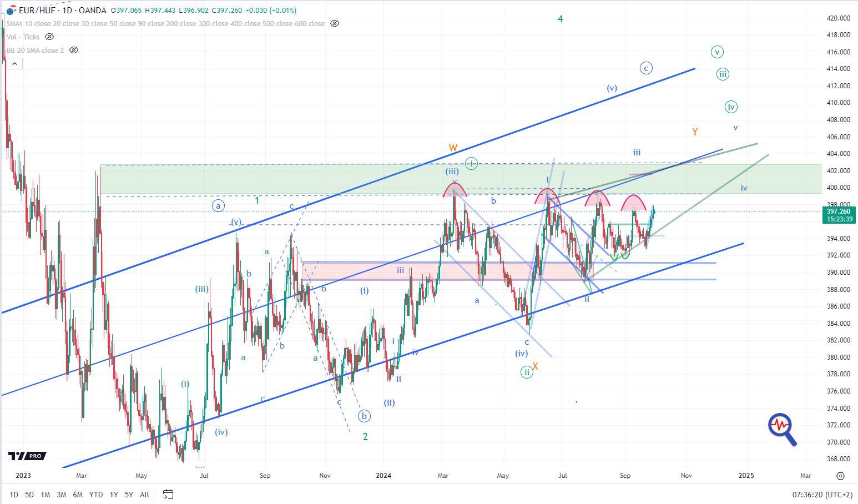Select the green shaded resistance zone

[x=461, y=179]
